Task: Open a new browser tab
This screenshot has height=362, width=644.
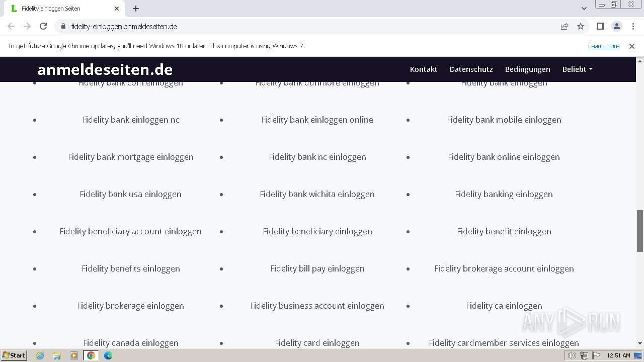Action: (136, 9)
